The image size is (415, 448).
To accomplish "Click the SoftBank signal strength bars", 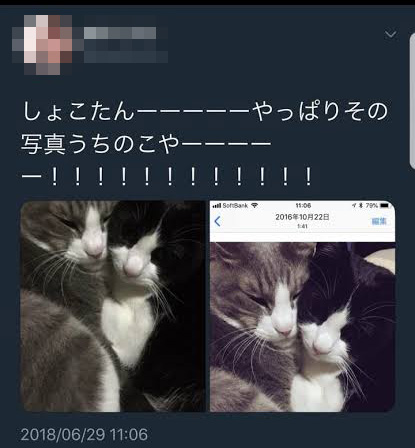I will [x=217, y=206].
